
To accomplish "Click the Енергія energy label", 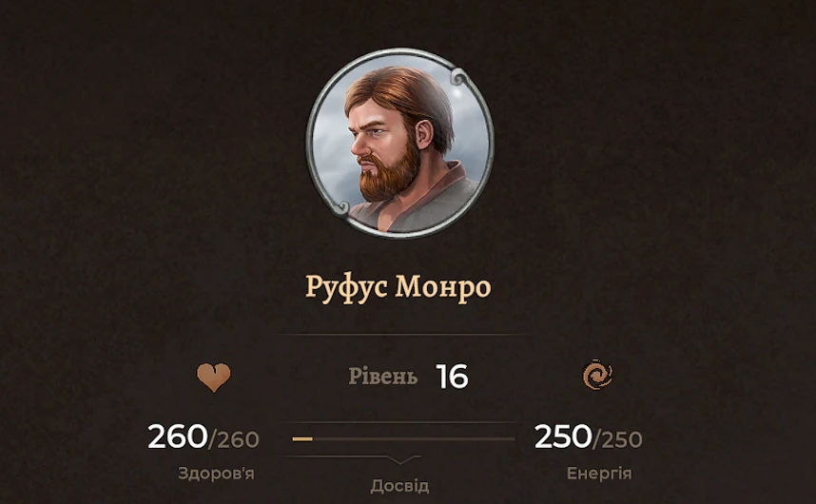I will click(599, 474).
